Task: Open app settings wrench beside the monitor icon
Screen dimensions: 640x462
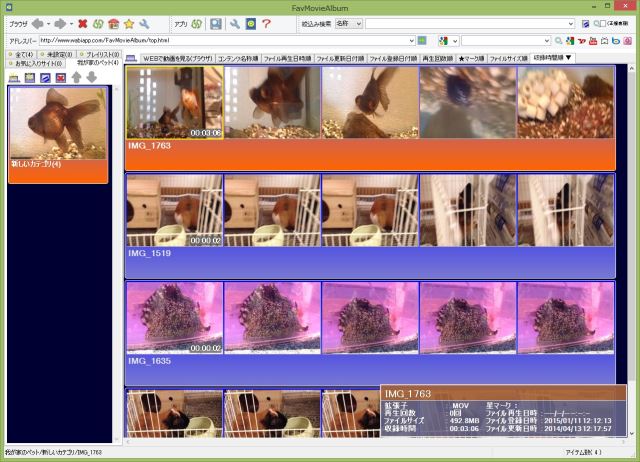Action: tap(235, 24)
